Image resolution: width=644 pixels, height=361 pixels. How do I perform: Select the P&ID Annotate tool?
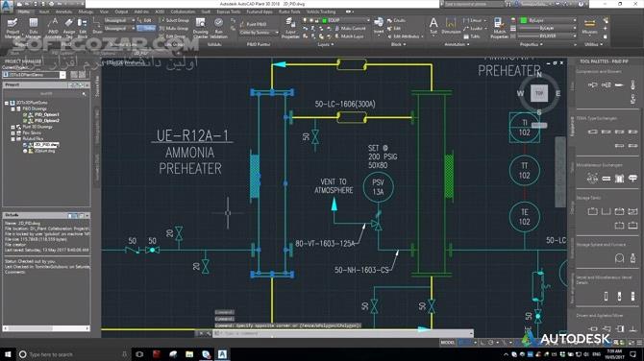[53, 28]
